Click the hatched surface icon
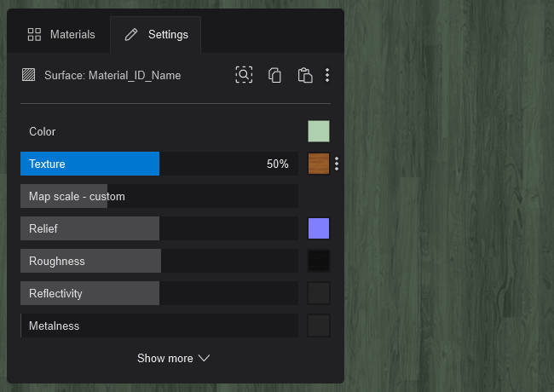This screenshot has width=554, height=392. tap(29, 75)
